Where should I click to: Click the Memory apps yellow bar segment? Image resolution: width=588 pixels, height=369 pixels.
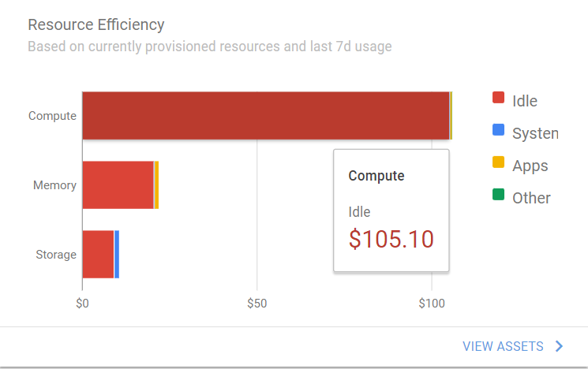pos(156,185)
